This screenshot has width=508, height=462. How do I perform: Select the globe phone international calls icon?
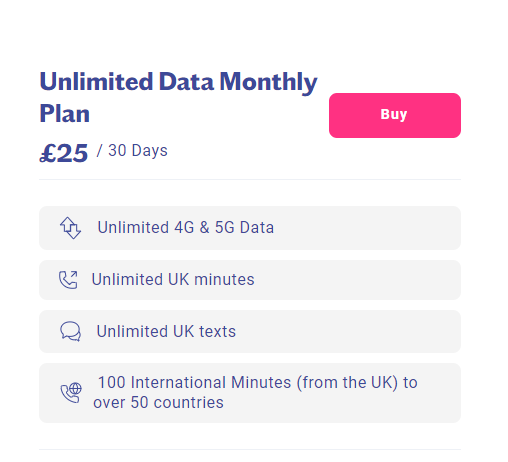coord(71,393)
